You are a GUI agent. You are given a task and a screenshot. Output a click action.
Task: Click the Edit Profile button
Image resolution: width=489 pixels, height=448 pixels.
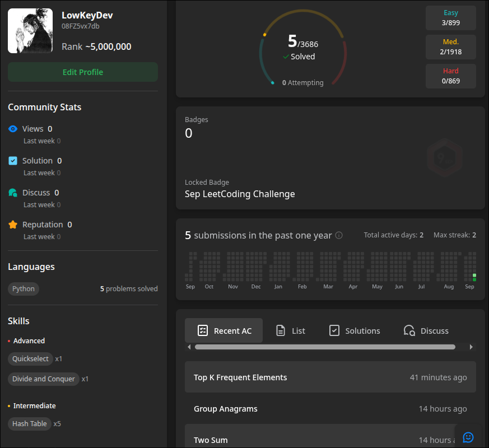pos(83,72)
